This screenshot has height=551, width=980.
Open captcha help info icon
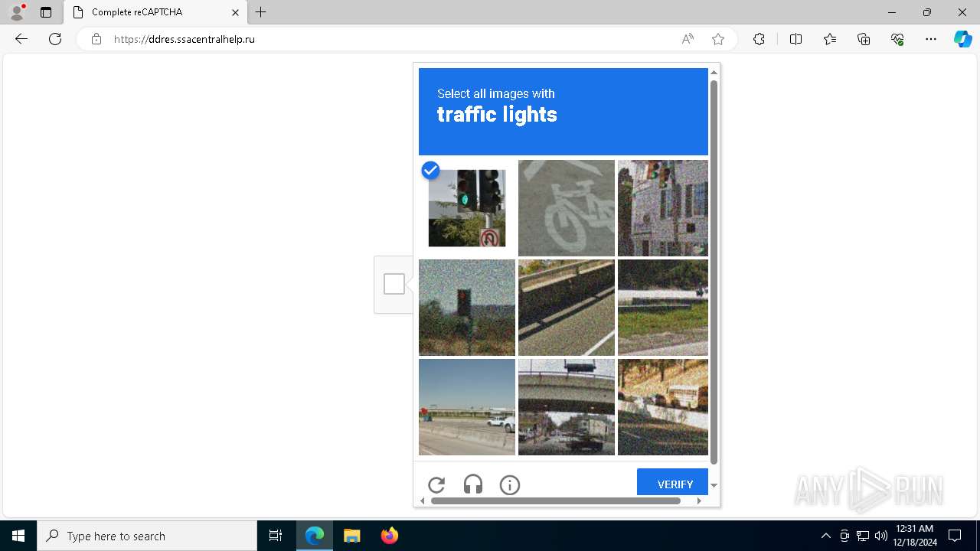pyautogui.click(x=510, y=484)
